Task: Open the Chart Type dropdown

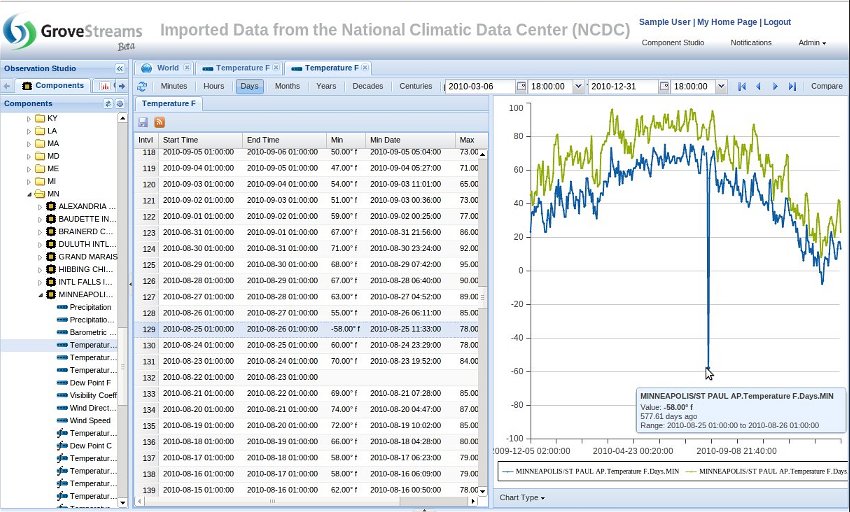Action: pos(521,497)
